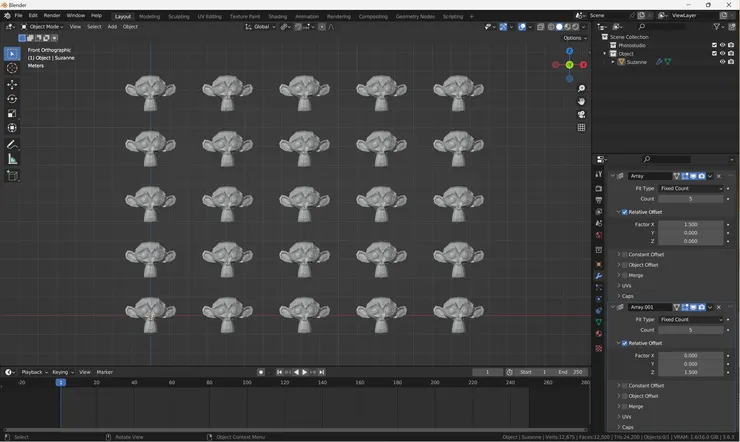Image resolution: width=740 pixels, height=442 pixels.
Task: Select the 3D Cursor tool
Action: [x=12, y=68]
